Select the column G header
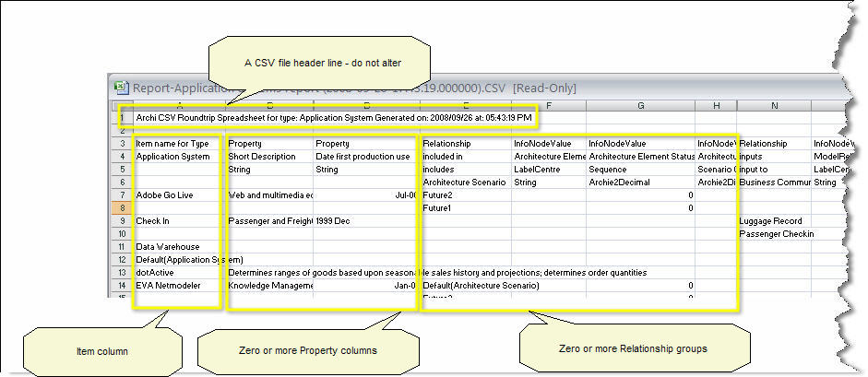 point(639,105)
